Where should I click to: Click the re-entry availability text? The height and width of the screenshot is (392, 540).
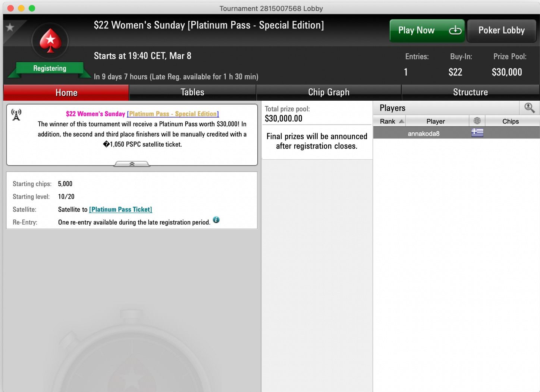(134, 222)
